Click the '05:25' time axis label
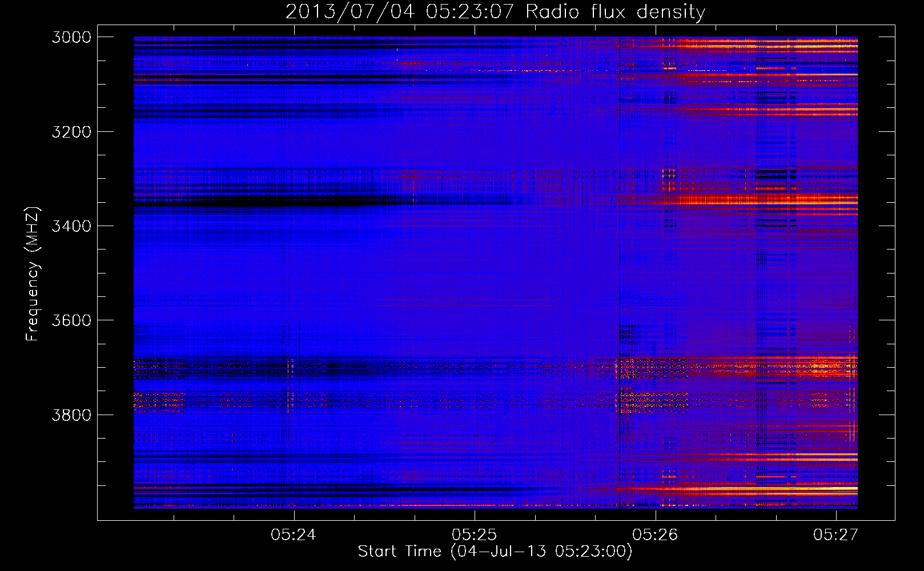 coord(474,534)
